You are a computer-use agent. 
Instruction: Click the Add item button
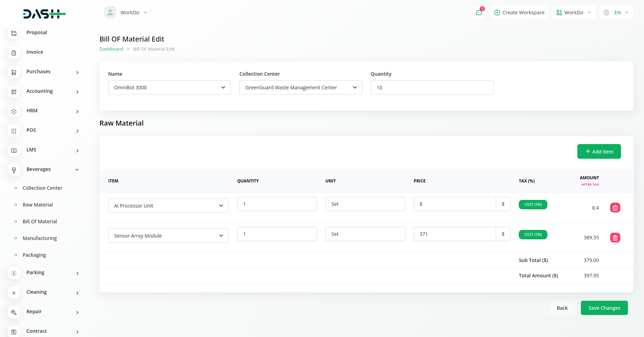[599, 151]
